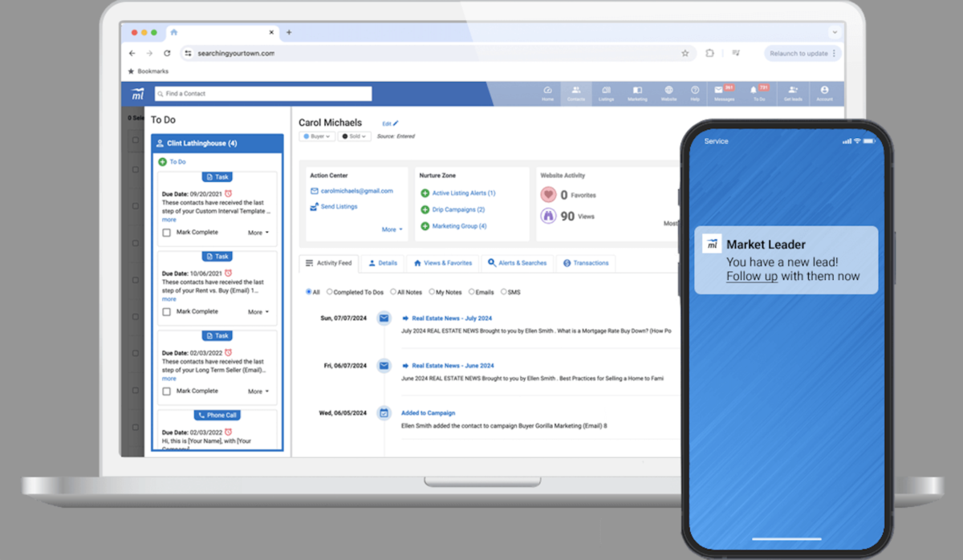Open the Account icon
The width and height of the screenshot is (963, 560).
tap(824, 90)
